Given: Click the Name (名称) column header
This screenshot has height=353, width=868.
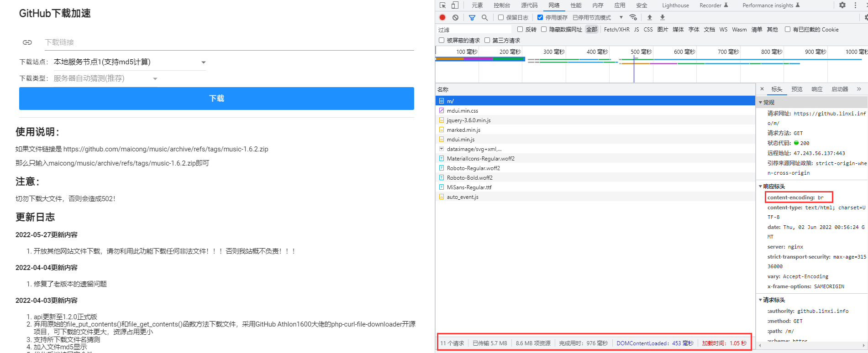Looking at the screenshot, I should [x=595, y=89].
